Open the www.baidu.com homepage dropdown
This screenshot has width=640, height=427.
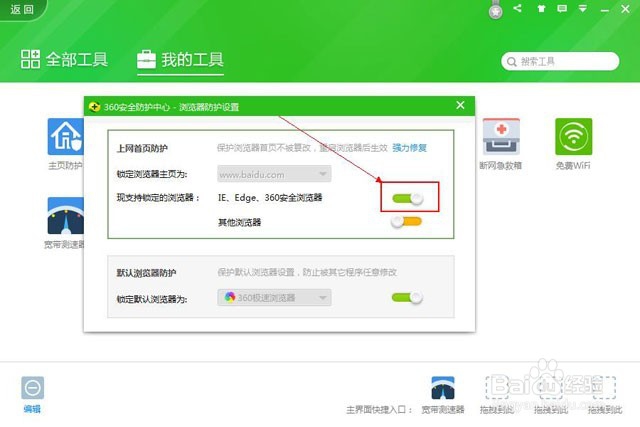click(x=274, y=174)
